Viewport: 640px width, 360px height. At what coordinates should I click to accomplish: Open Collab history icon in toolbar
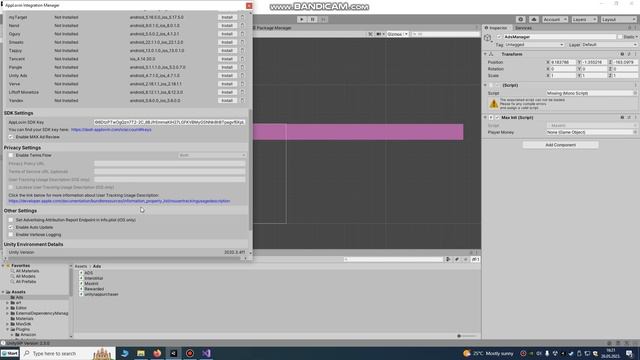tap(520, 19)
